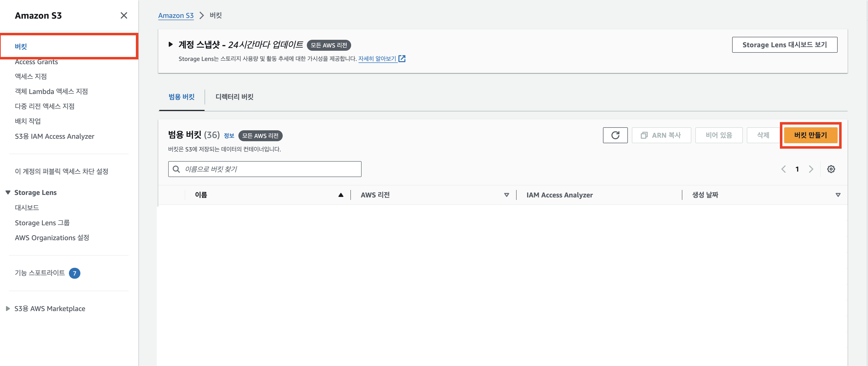Click external link icon beside 자세히 알아보기

402,59
